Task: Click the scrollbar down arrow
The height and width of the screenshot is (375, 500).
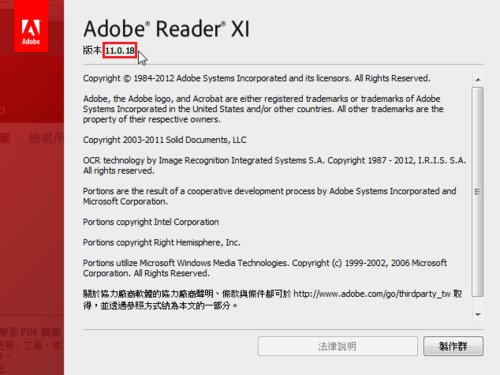Action: 478,314
